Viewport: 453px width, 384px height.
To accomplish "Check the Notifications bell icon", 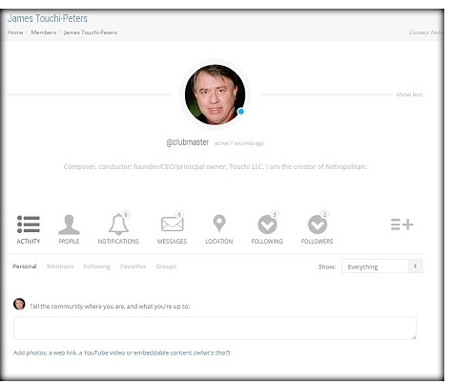I will coord(119,224).
